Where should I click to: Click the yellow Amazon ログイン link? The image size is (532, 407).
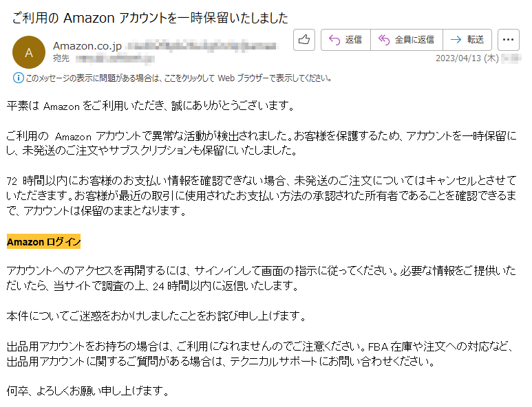44,241
